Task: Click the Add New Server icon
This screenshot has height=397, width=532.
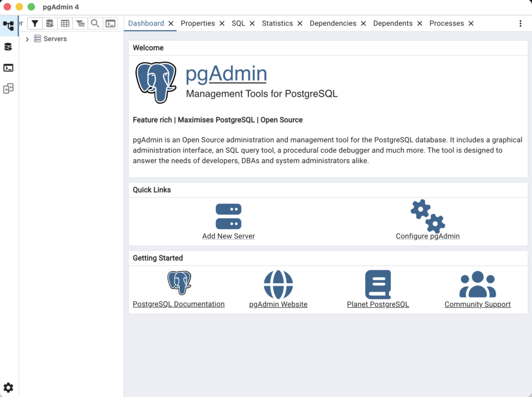Action: click(228, 216)
